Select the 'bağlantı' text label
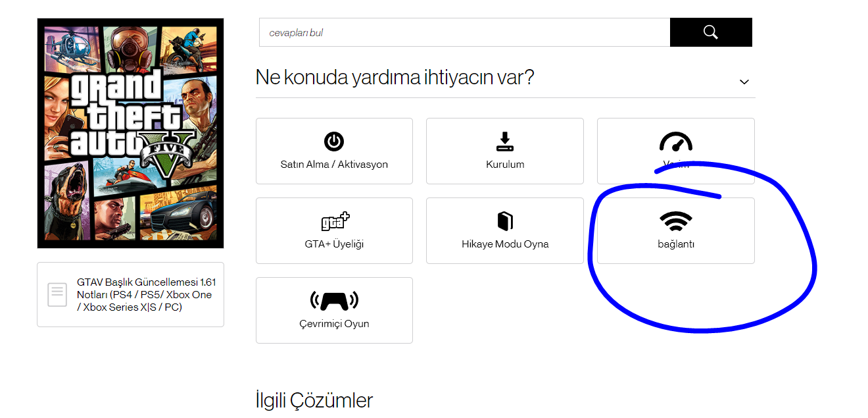868x418 pixels. tap(676, 244)
